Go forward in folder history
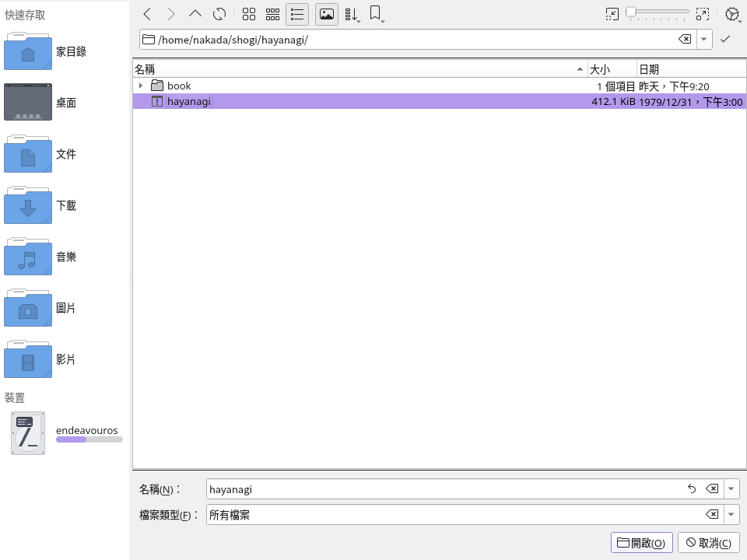This screenshot has height=560, width=747. click(x=170, y=14)
